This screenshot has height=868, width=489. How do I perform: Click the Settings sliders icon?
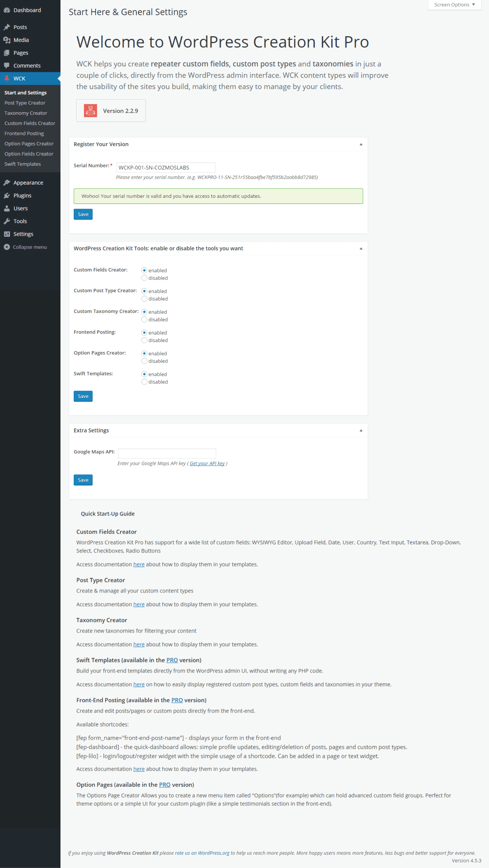click(x=7, y=234)
